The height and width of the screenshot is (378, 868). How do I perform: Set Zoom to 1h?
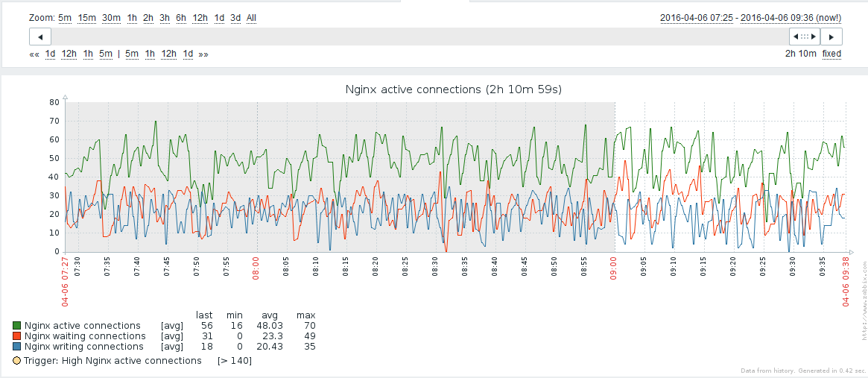132,18
